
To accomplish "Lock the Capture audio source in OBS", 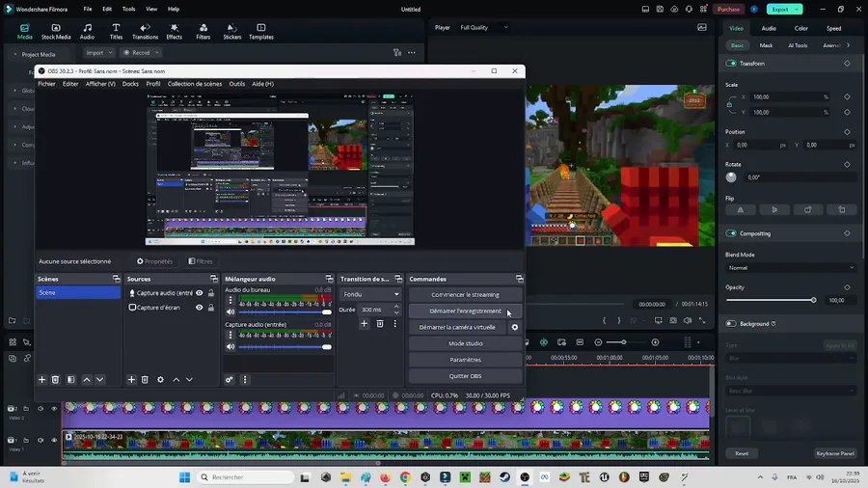I will pyautogui.click(x=211, y=293).
